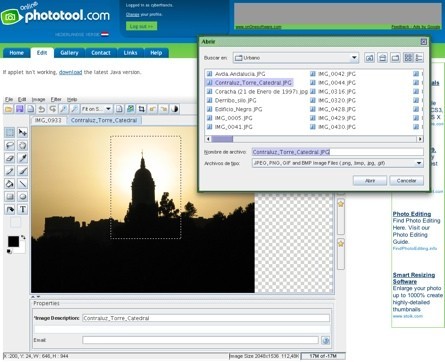The width and height of the screenshot is (445, 362).
Task: Click the swap colors arrow by swatches
Action: (23, 237)
